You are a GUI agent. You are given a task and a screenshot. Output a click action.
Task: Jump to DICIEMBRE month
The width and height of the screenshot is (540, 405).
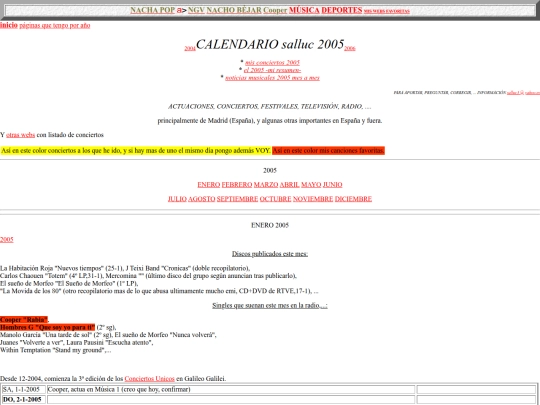coord(353,199)
